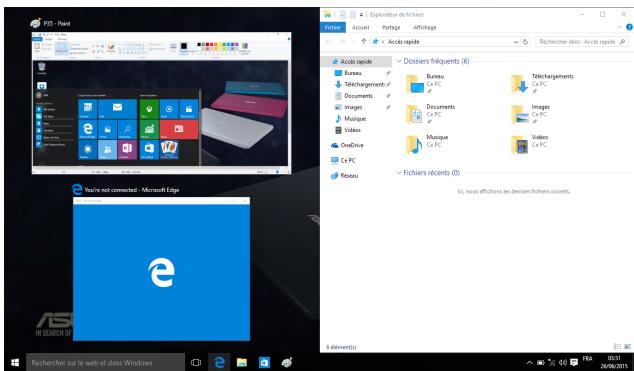This screenshot has height=371, width=634.
Task: Go up one folder level
Action: 363,41
